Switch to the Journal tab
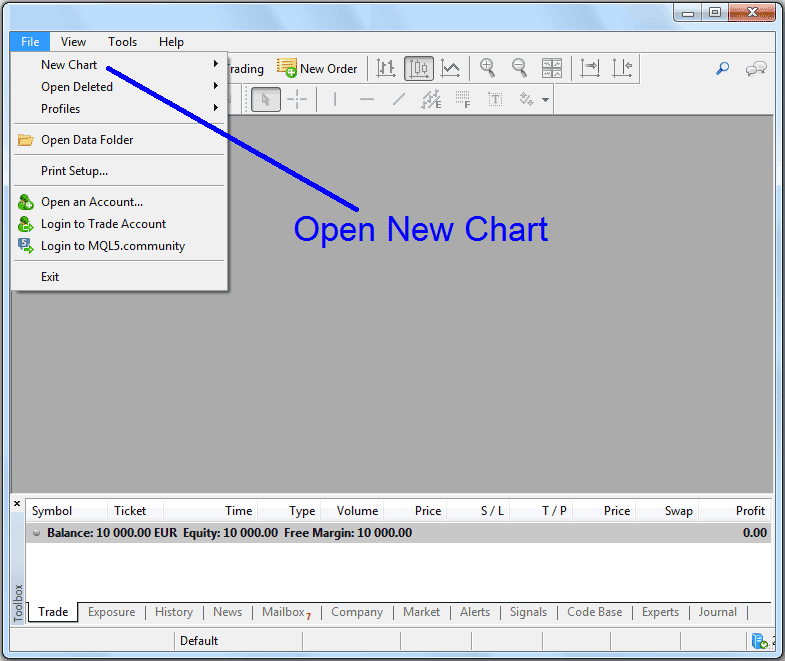 (x=718, y=612)
